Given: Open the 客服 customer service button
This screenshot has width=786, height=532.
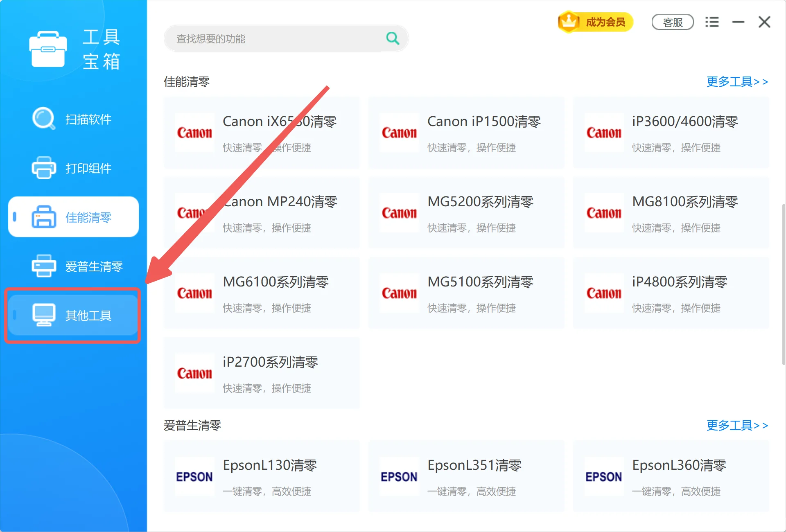Looking at the screenshot, I should (673, 22).
